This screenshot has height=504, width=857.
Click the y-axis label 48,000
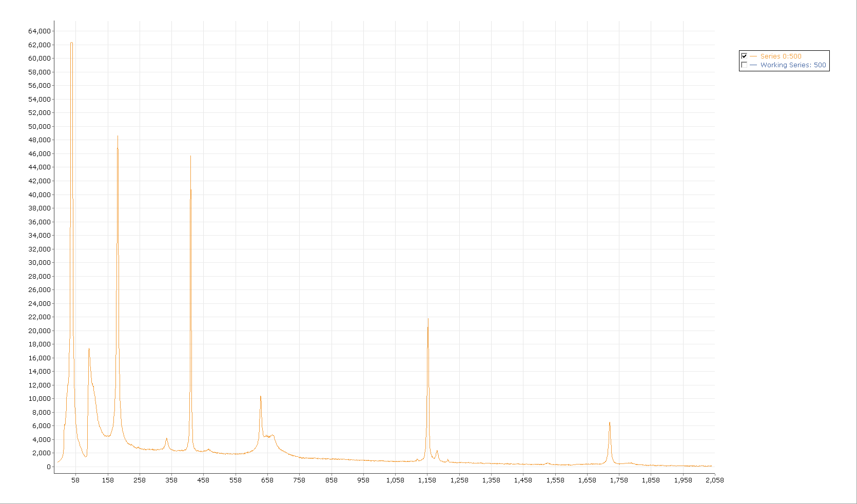(40, 140)
